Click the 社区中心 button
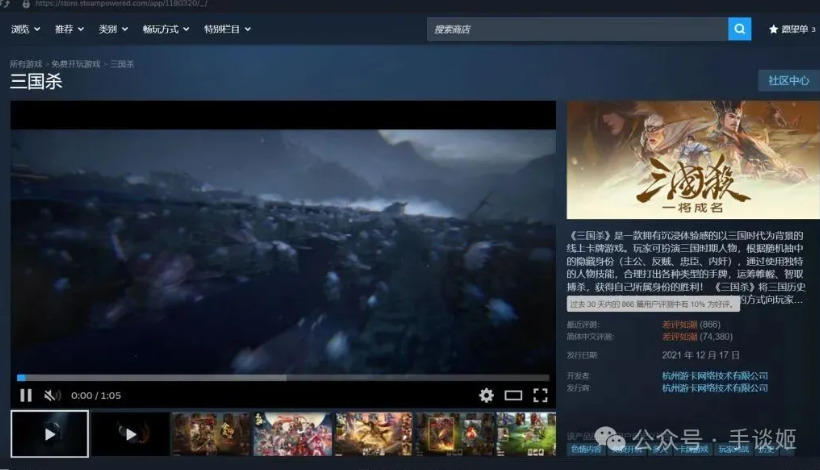The width and height of the screenshot is (820, 470). point(787,80)
